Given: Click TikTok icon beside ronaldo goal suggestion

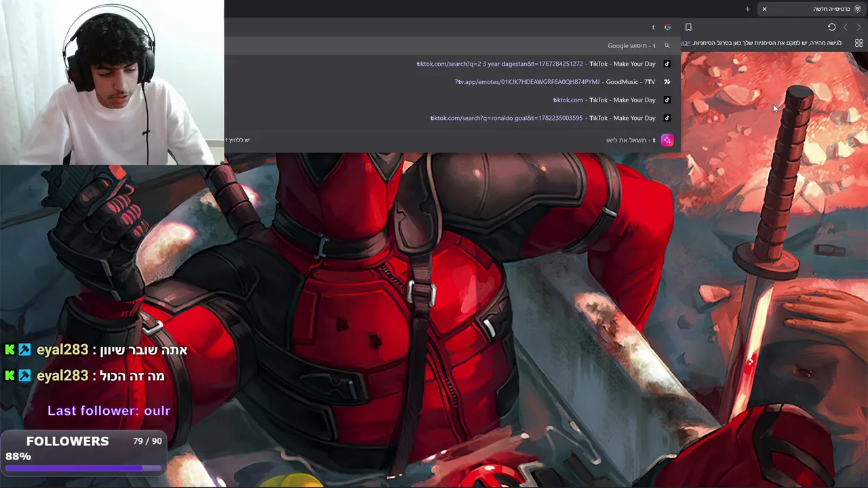Looking at the screenshot, I should [x=667, y=118].
